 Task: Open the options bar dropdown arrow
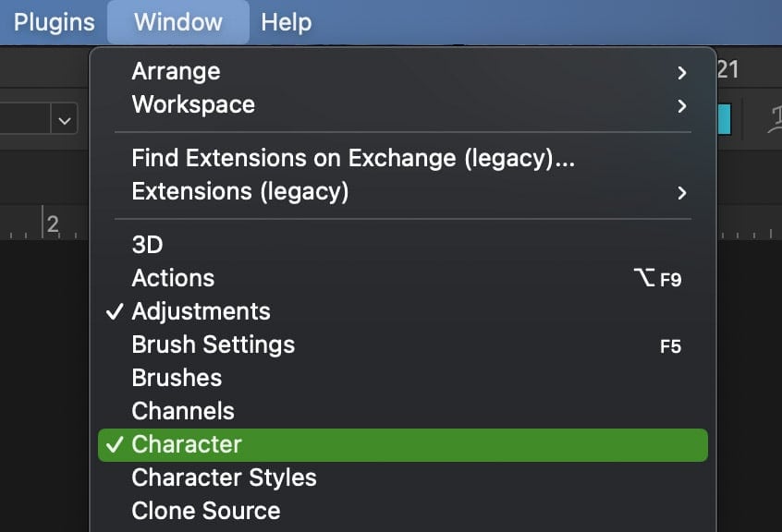coord(65,120)
